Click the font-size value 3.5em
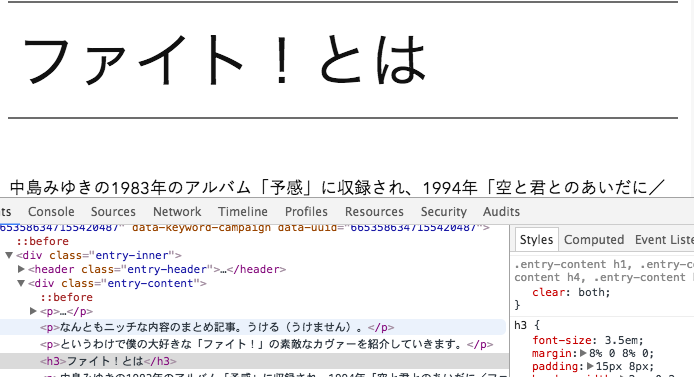The image size is (694, 377). pyautogui.click(x=621, y=340)
